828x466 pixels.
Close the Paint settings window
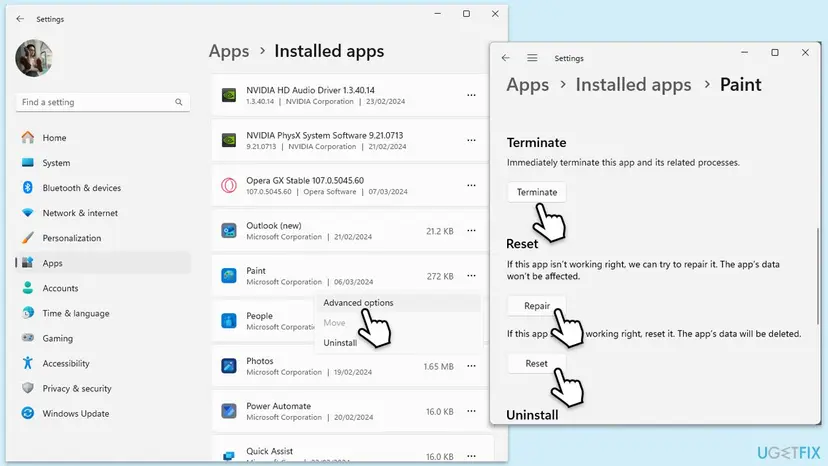[x=805, y=52]
